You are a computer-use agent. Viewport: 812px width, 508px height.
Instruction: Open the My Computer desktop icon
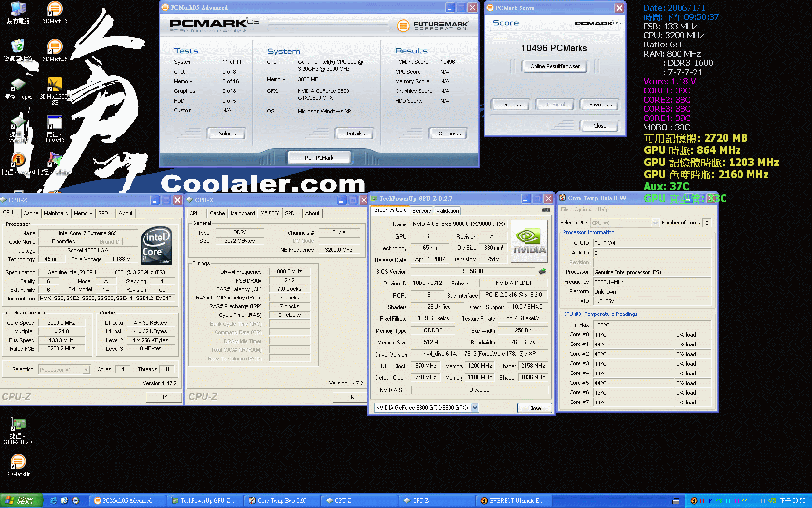click(18, 13)
